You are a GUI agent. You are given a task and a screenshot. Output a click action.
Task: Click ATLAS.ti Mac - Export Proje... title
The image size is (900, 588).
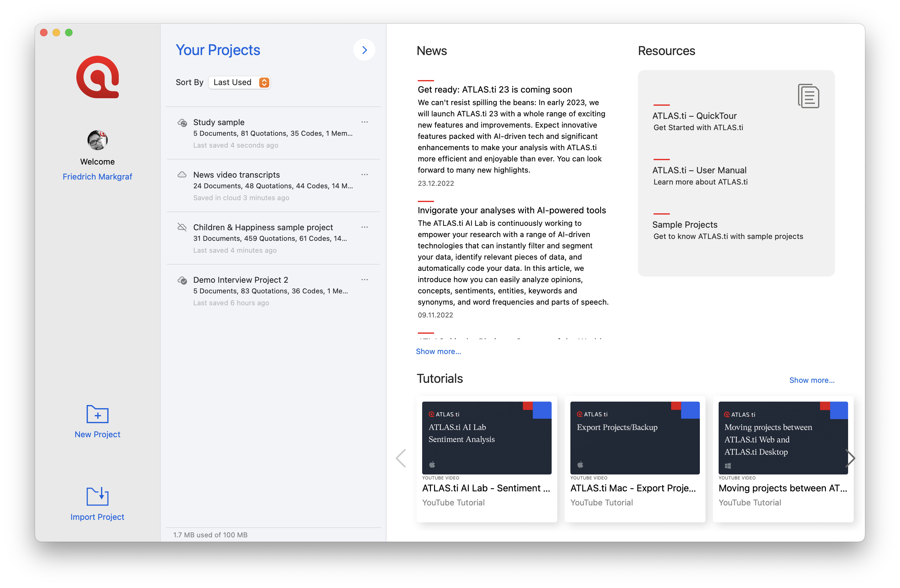633,488
